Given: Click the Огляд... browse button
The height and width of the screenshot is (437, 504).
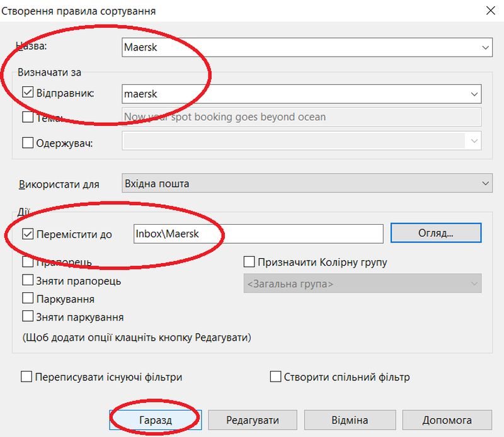Looking at the screenshot, I should click(x=436, y=233).
